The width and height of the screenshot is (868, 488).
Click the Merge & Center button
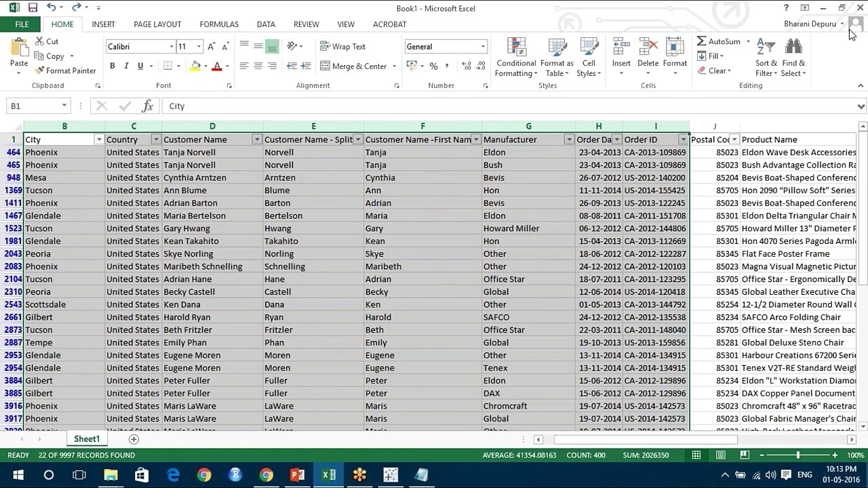pyautogui.click(x=353, y=66)
